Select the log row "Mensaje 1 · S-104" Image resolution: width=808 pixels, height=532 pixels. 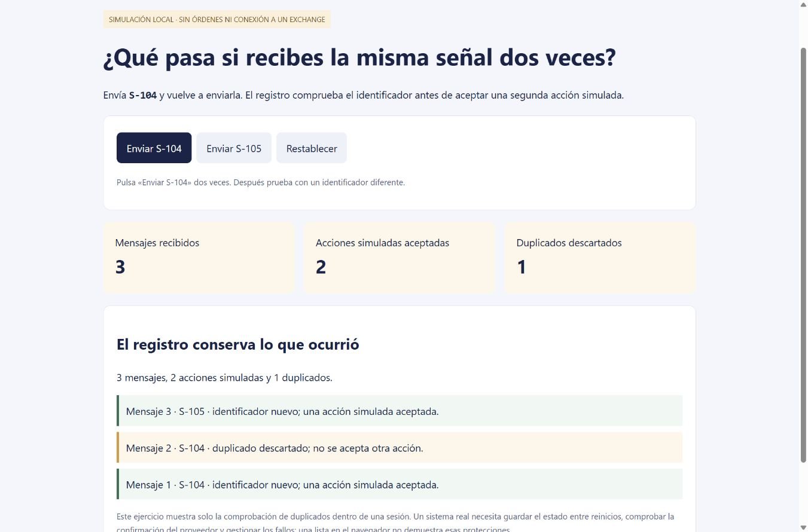(x=400, y=484)
